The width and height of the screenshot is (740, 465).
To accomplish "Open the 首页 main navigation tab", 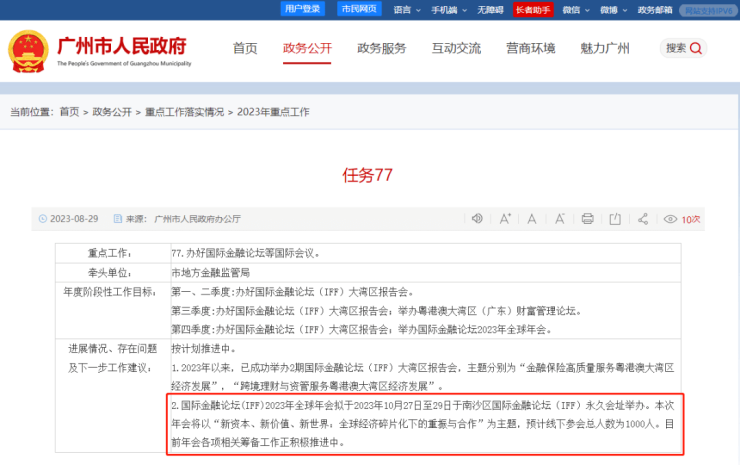I will click(245, 48).
